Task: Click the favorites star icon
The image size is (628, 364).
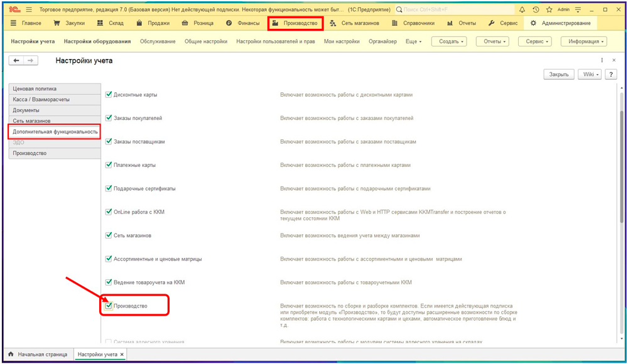Action: (549, 10)
